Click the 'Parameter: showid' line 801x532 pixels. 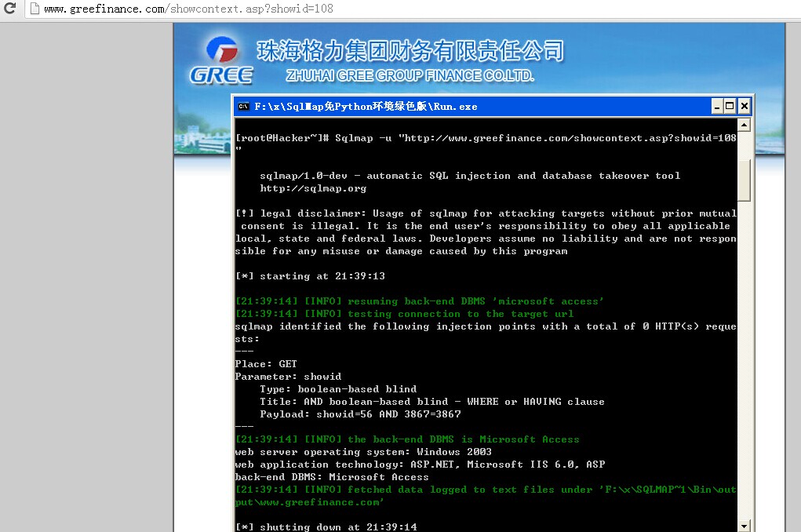288,377
